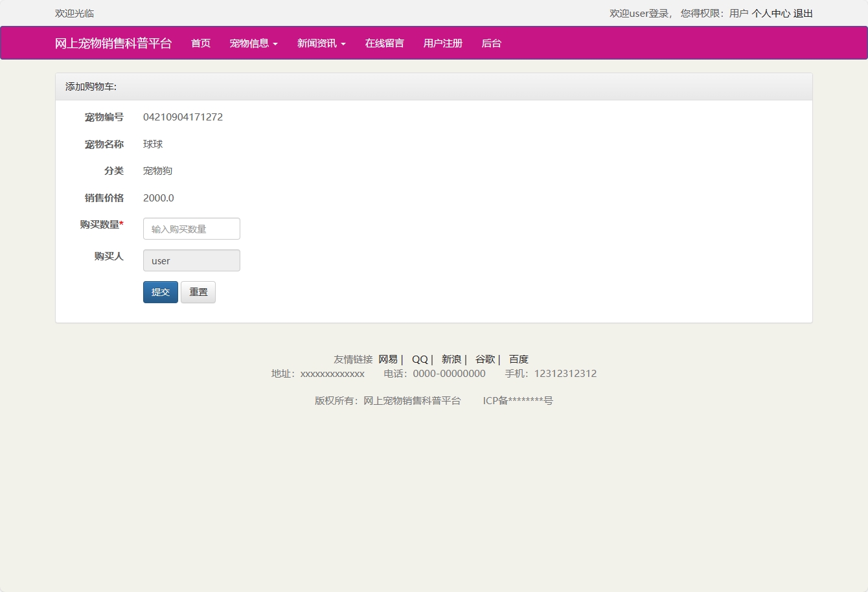
Task: Open the 网上宠物销售科普平台 brand link
Action: coord(113,43)
